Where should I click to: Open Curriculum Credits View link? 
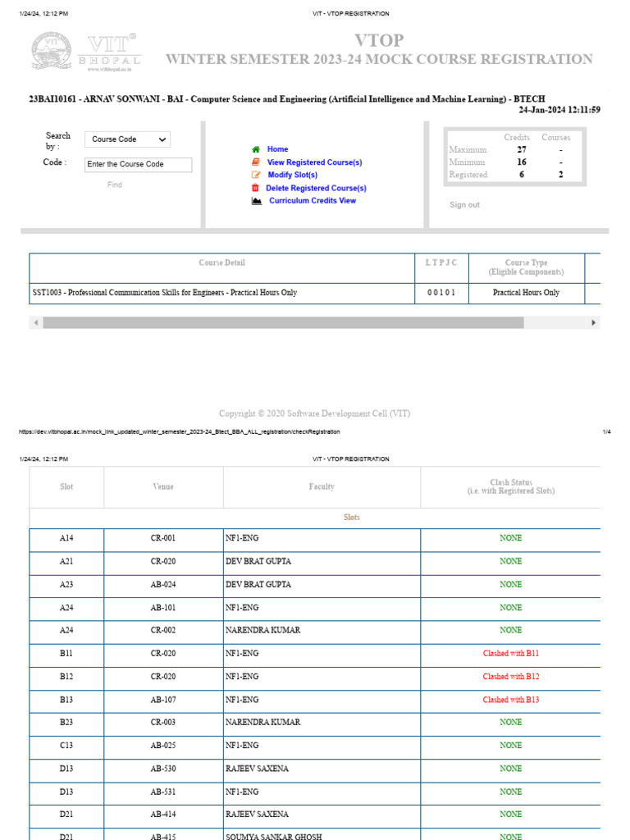click(x=313, y=200)
